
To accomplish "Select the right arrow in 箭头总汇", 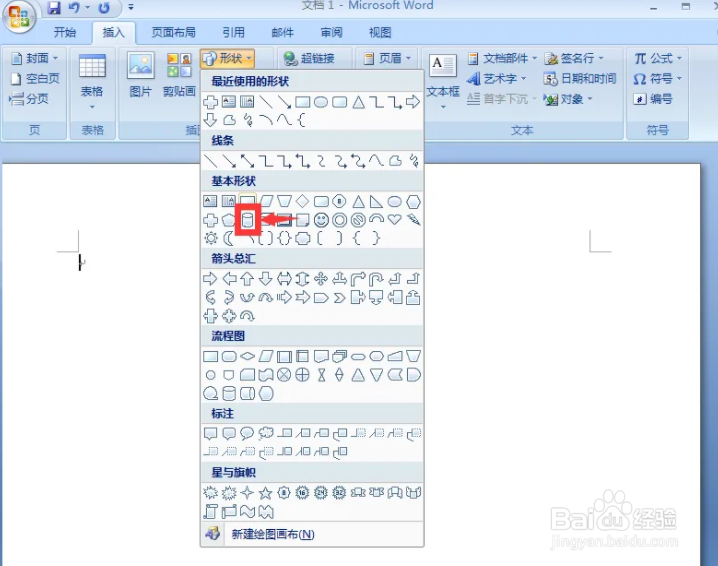I will pyautogui.click(x=210, y=278).
